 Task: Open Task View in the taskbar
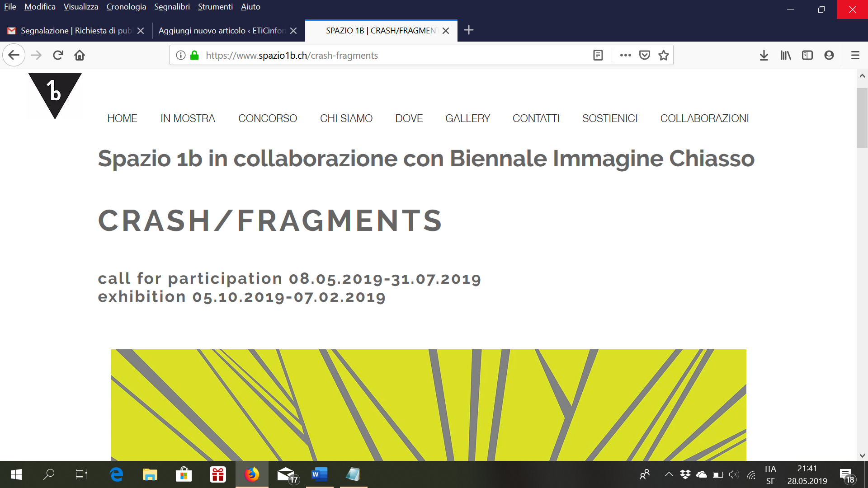click(81, 474)
